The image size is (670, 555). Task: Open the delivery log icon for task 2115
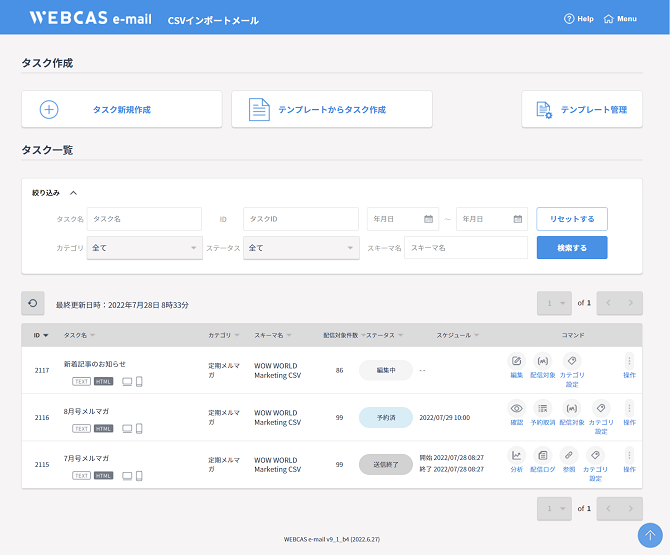(543, 455)
